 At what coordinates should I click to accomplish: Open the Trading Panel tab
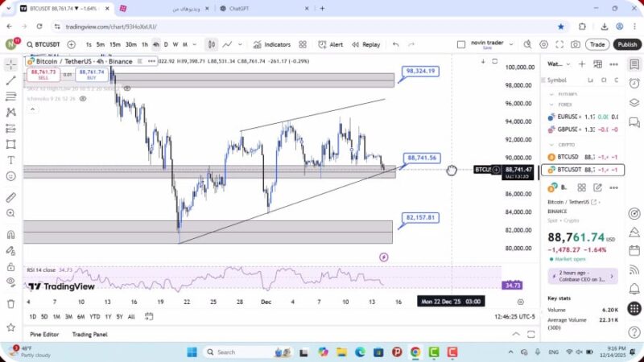click(x=89, y=335)
